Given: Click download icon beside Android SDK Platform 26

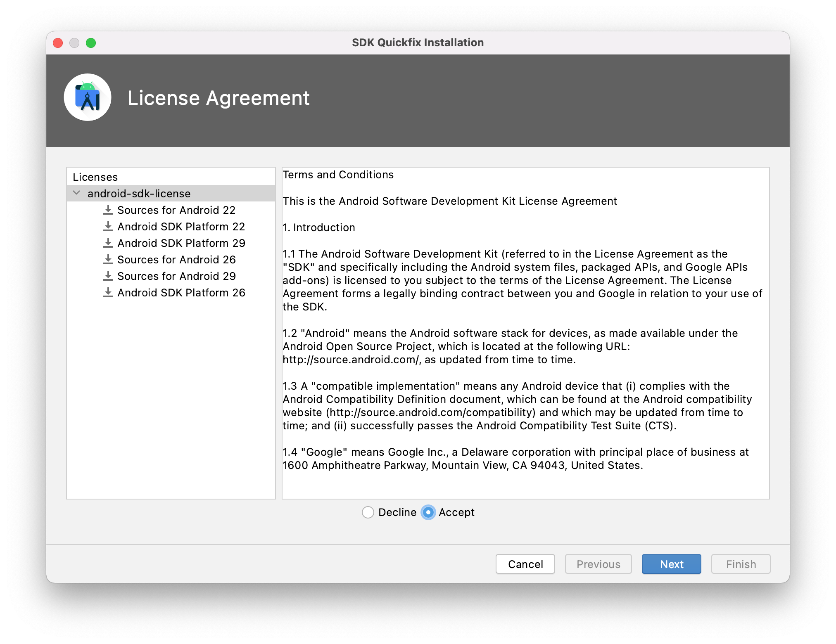Looking at the screenshot, I should (108, 293).
